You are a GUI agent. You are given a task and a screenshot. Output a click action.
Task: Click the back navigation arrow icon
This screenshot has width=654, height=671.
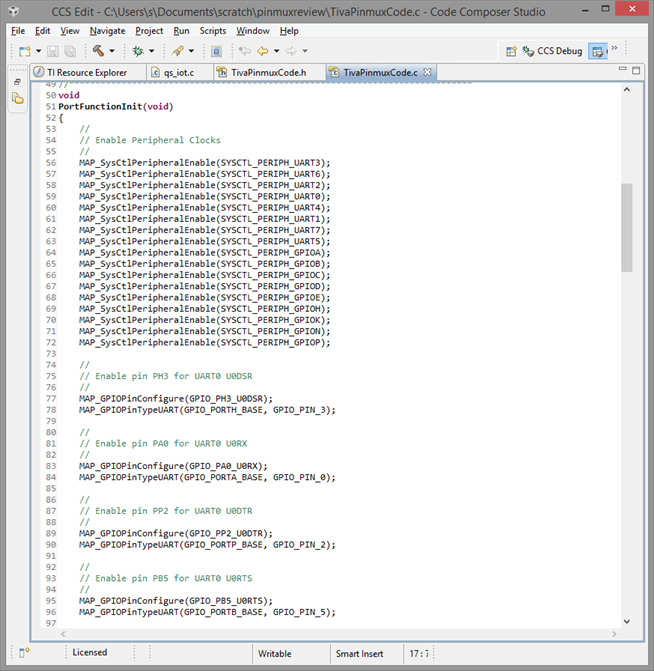click(263, 51)
